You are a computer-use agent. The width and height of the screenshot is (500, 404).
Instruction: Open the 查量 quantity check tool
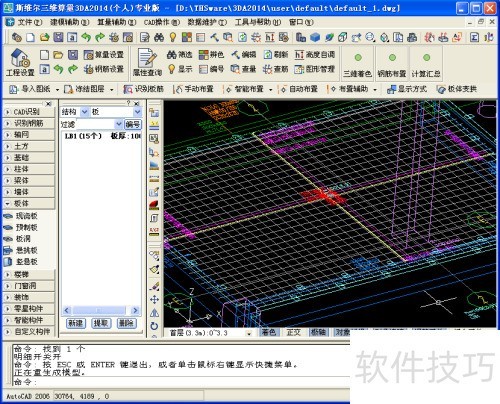[243, 69]
